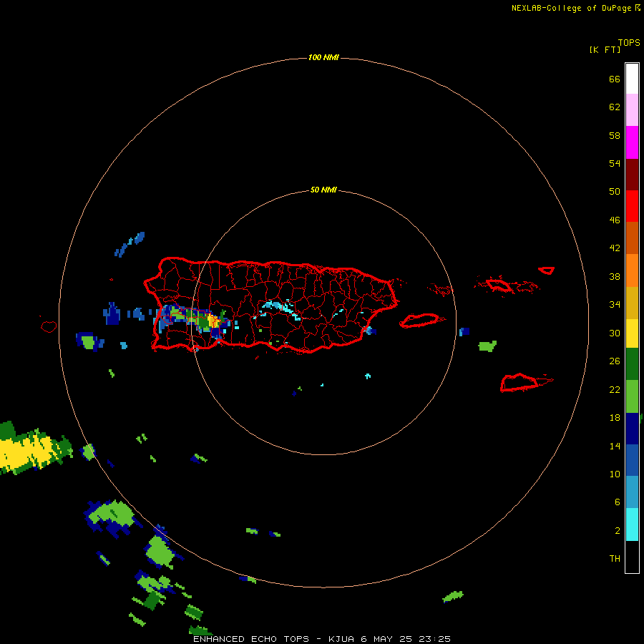
Task: Click the '10' legend value
Action: click(x=615, y=474)
